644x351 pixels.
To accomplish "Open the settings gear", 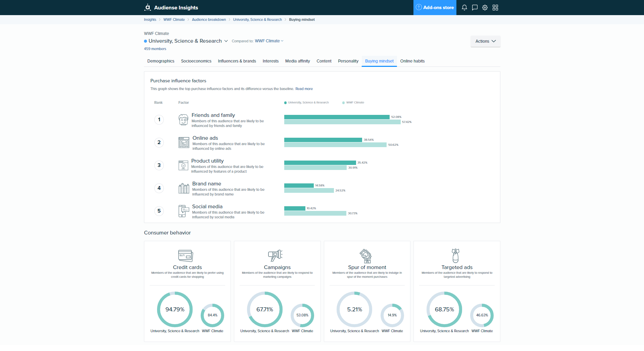I will point(485,7).
